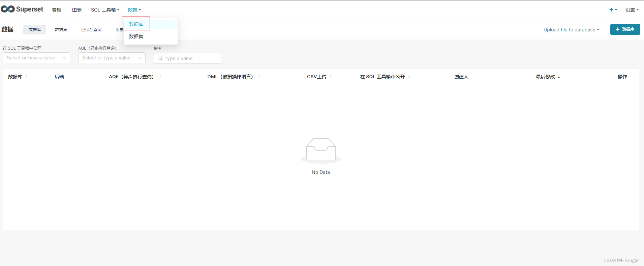Expand the 设置 settings menu

point(632,10)
